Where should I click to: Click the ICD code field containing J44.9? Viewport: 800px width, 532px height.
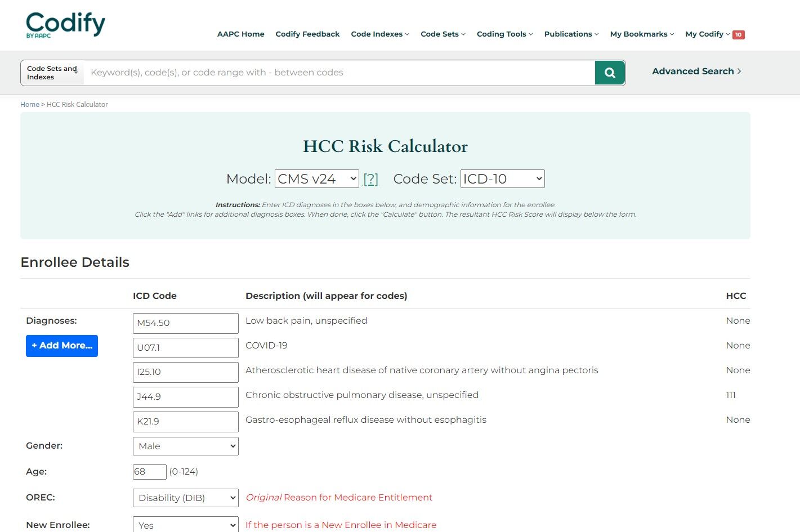(186, 397)
